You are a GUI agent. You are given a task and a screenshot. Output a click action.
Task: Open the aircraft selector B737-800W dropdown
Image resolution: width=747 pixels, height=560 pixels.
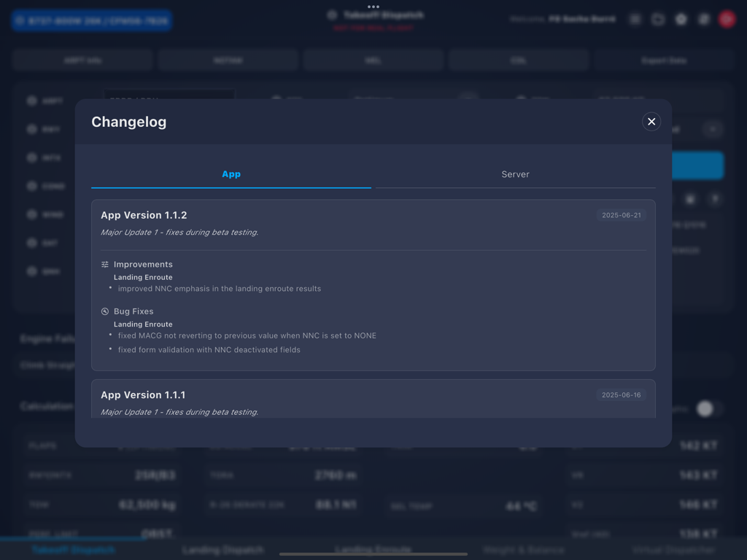pyautogui.click(x=91, y=20)
